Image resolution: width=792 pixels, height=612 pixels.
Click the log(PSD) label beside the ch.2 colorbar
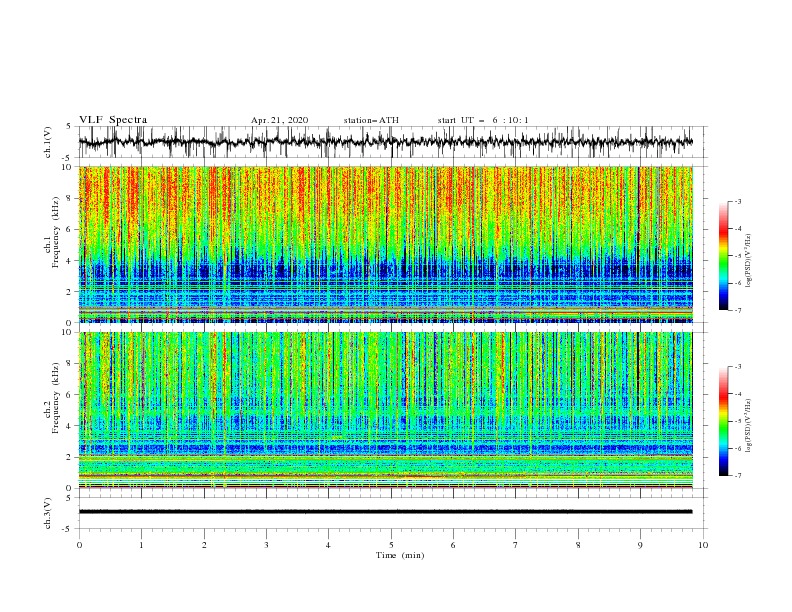749,426
